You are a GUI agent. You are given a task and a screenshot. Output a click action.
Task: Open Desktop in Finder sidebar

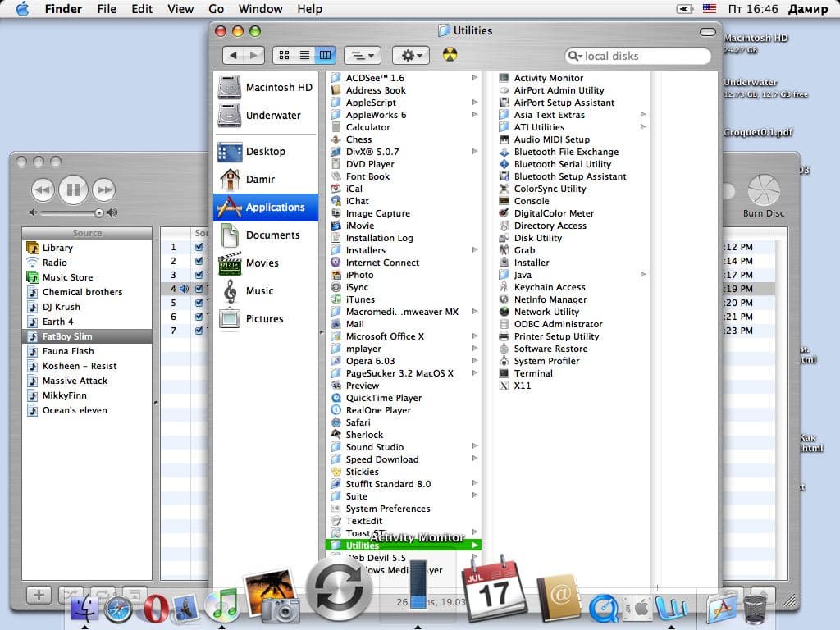click(x=266, y=152)
